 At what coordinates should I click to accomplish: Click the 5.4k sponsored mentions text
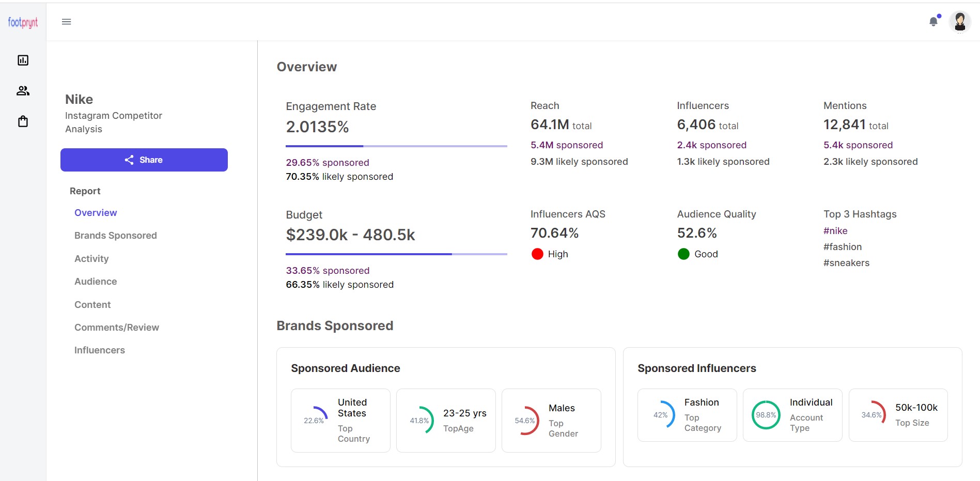click(858, 145)
